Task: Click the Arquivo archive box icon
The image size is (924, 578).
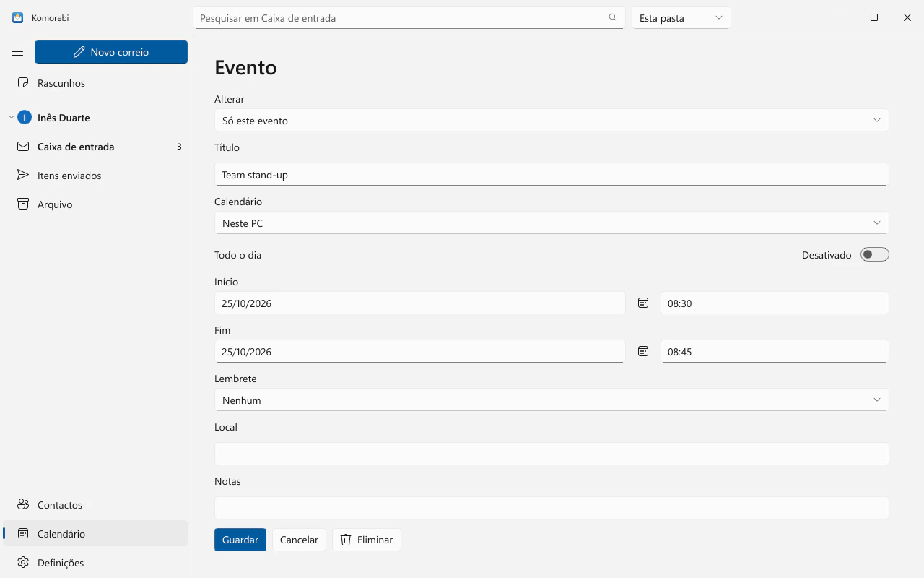Action: point(23,204)
